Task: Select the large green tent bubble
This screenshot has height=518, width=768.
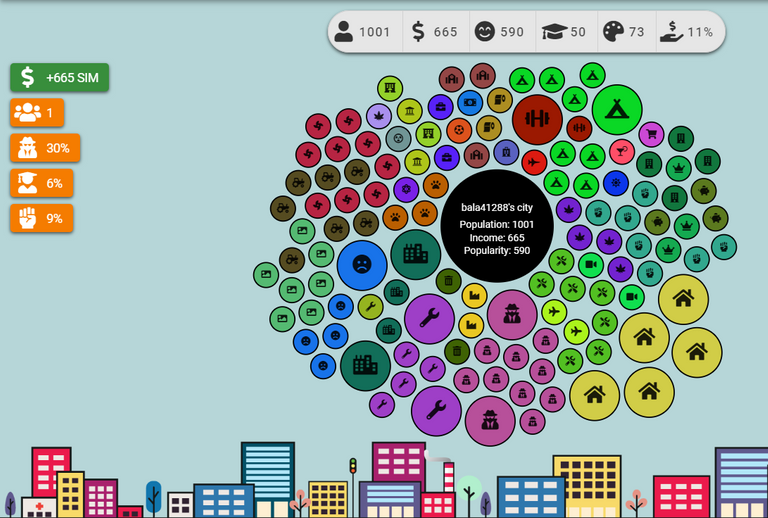Action: [x=617, y=110]
